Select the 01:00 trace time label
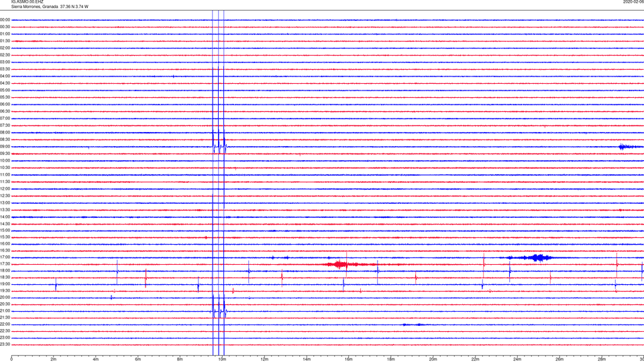This screenshot has height=362, width=644. (x=5, y=34)
